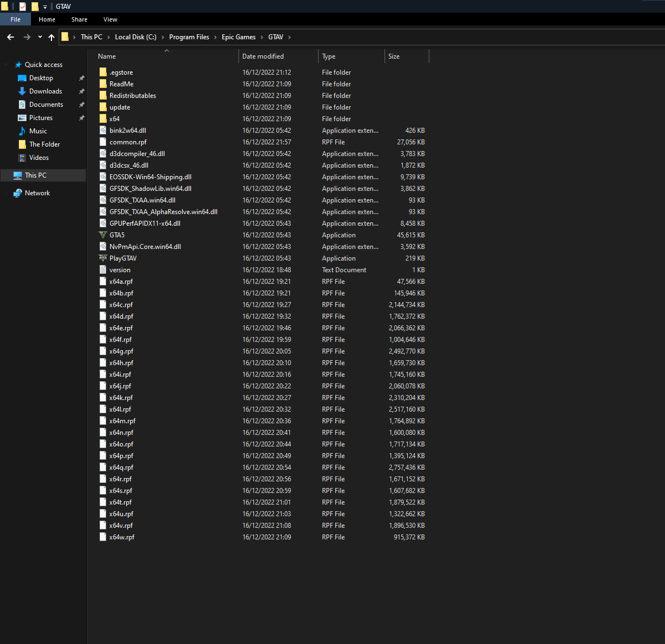This screenshot has height=644, width=665.
Task: Sort by Date modified column header
Action: (263, 56)
